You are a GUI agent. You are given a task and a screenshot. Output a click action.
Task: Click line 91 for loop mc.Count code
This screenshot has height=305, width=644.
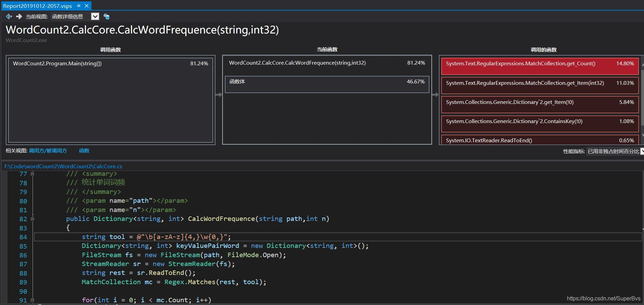pyautogui.click(x=147, y=300)
